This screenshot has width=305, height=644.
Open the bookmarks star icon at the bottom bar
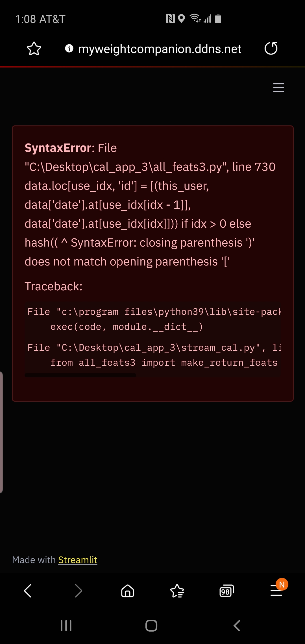click(177, 591)
